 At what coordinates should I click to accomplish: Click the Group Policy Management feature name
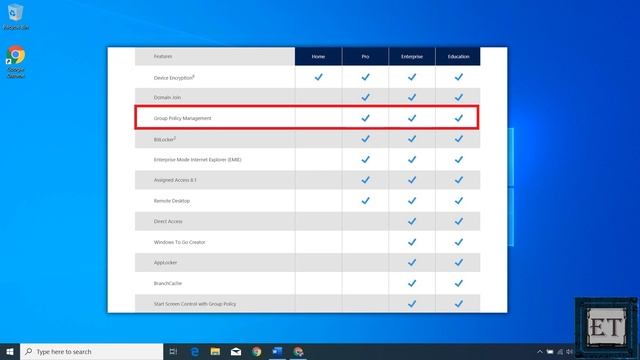(x=182, y=118)
